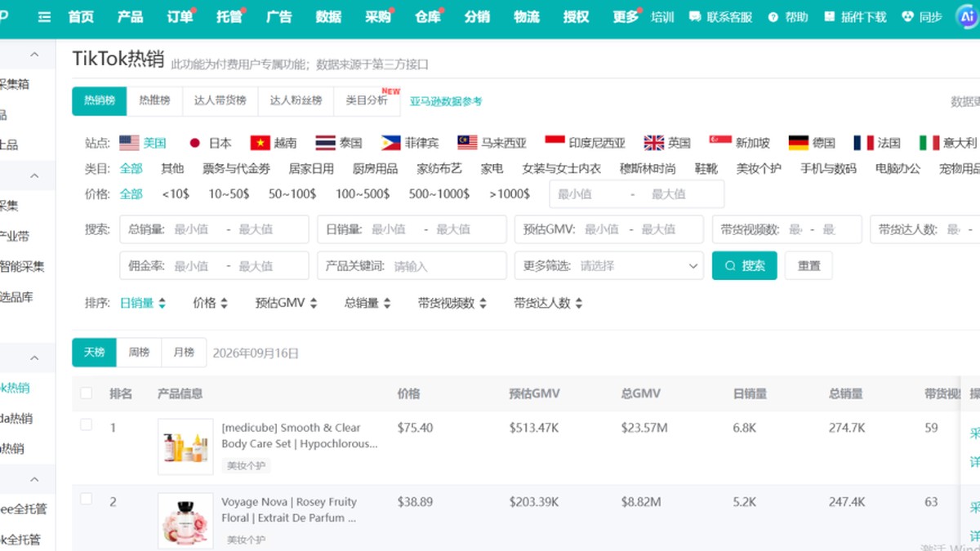
Task: Open the 培训 header link
Action: click(x=662, y=17)
